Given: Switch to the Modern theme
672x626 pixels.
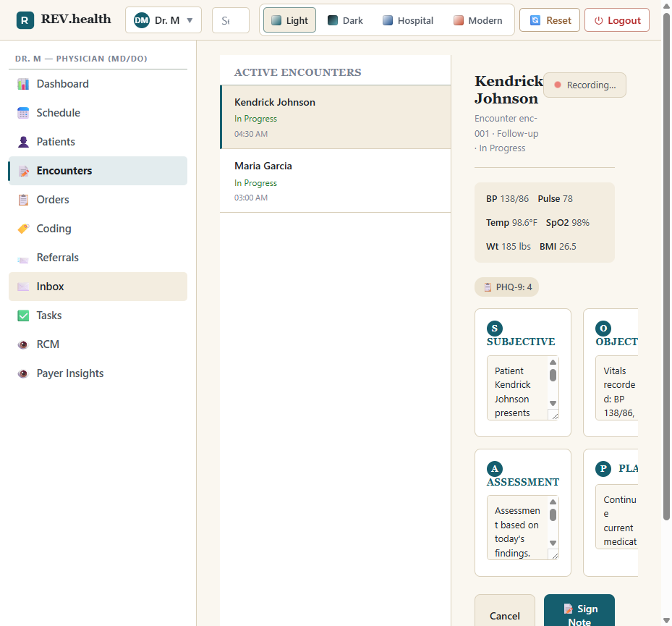Looking at the screenshot, I should 478,20.
